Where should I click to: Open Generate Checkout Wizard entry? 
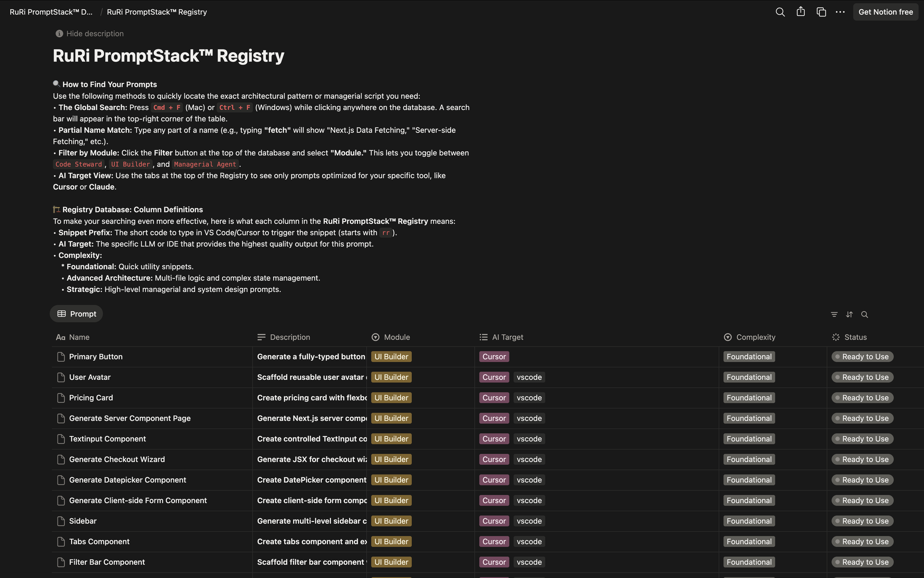pos(116,460)
